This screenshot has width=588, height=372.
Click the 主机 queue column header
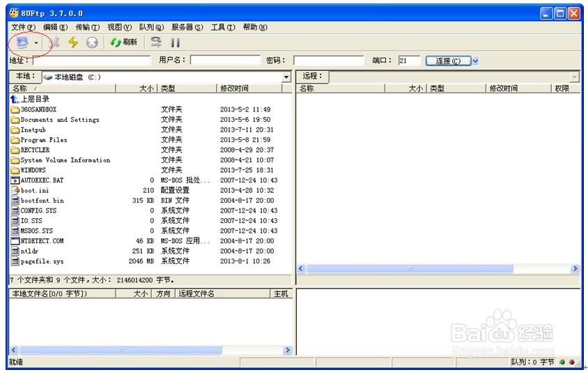281,293
